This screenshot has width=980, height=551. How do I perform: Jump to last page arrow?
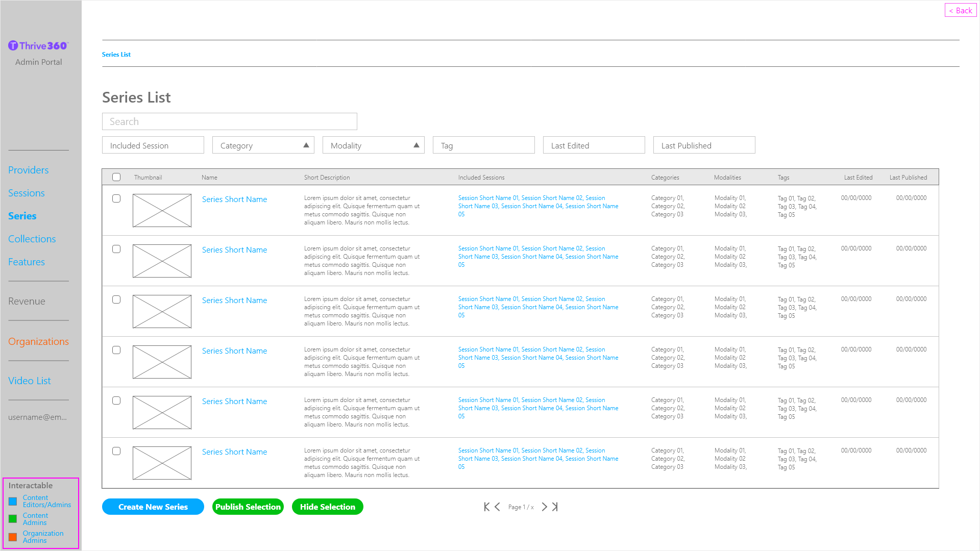pyautogui.click(x=555, y=507)
